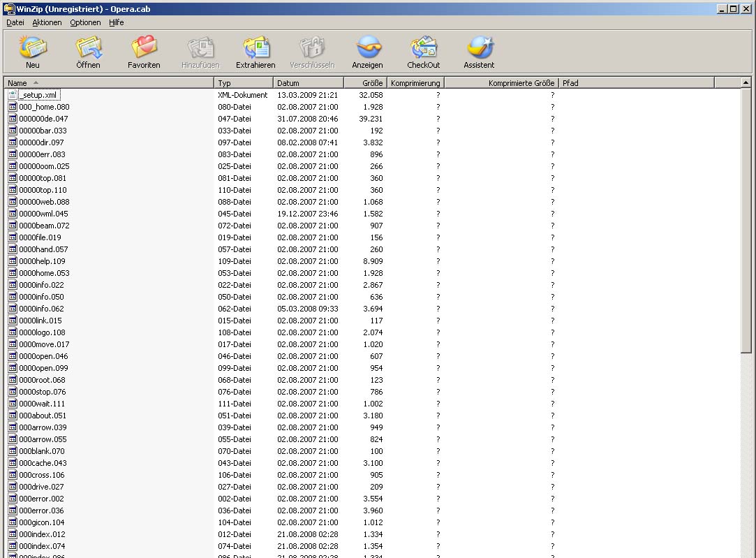
Task: Open the Favoriten toolbar icon
Action: (x=144, y=47)
